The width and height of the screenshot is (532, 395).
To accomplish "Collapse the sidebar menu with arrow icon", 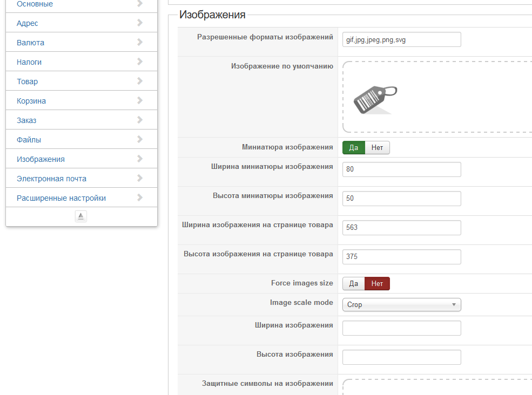I will 81,216.
